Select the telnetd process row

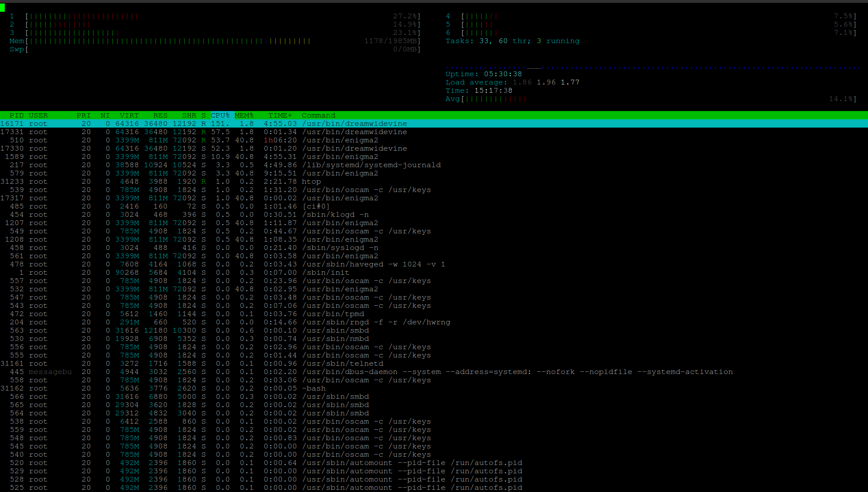(343, 364)
